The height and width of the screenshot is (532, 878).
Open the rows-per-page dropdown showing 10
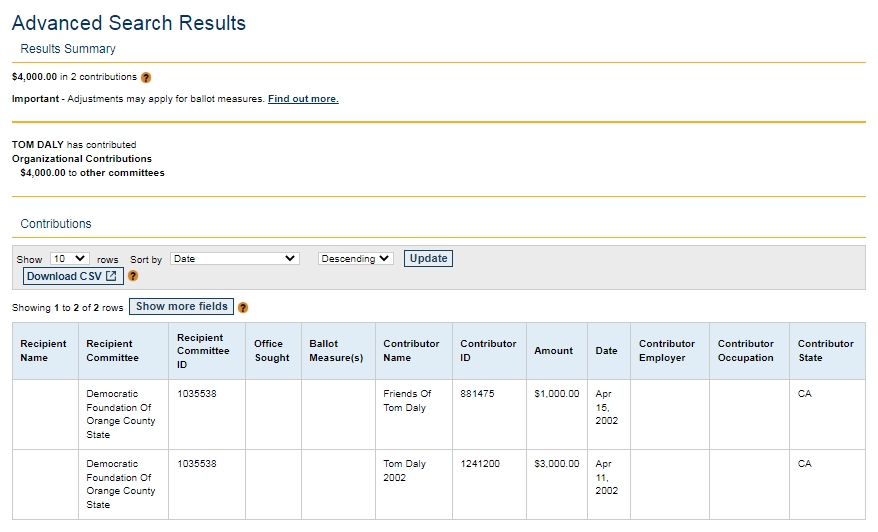70,259
